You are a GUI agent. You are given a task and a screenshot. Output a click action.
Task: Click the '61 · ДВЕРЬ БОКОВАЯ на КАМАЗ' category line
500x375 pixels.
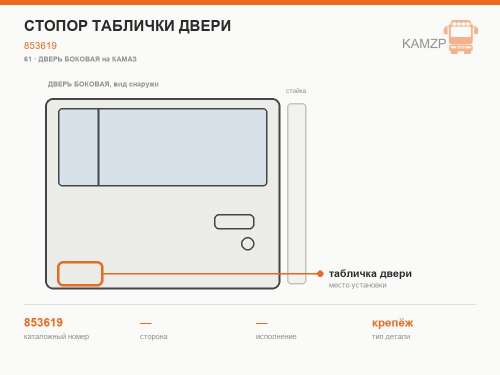coord(80,59)
